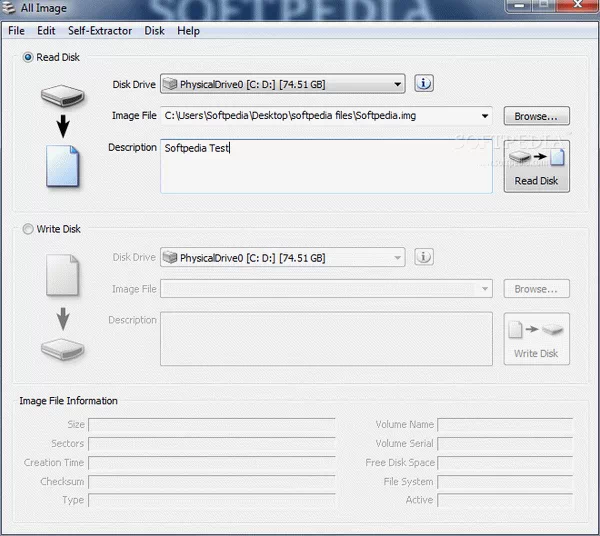The height and width of the screenshot is (536, 600).
Task: Click Browse in the Write Disk section
Action: coord(536,289)
